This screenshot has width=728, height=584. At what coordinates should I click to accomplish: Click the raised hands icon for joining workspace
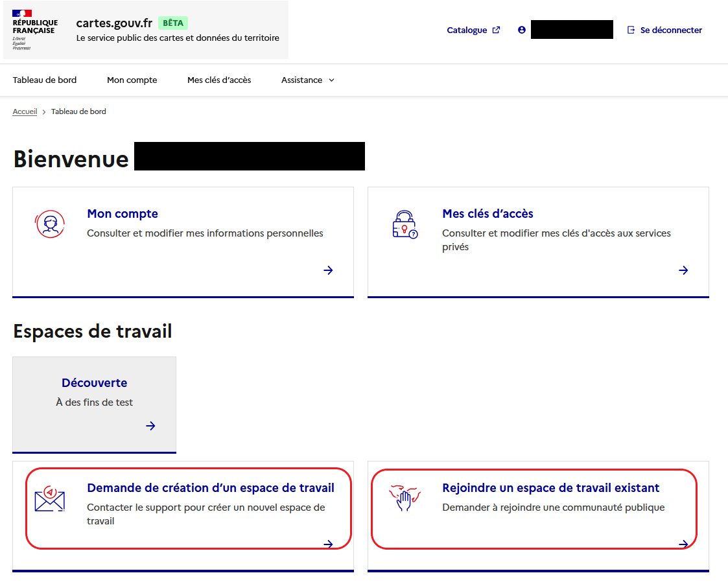405,498
